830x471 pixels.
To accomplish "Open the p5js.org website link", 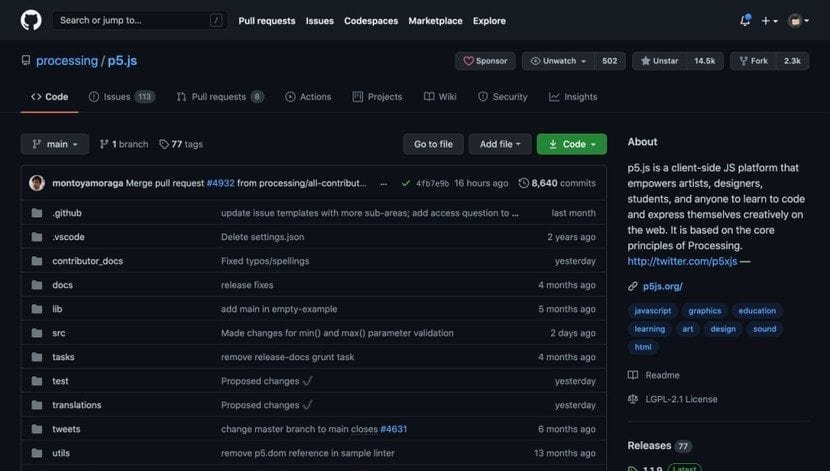I will (663, 286).
